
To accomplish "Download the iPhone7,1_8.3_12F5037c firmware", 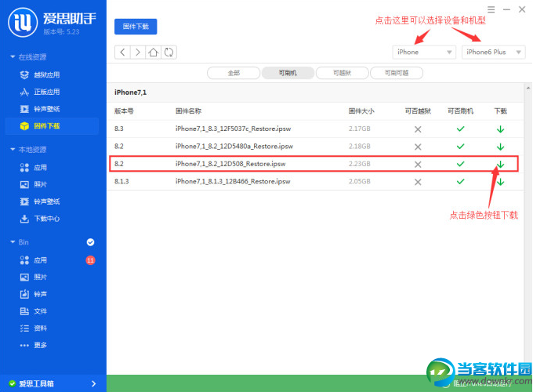I will [x=500, y=129].
